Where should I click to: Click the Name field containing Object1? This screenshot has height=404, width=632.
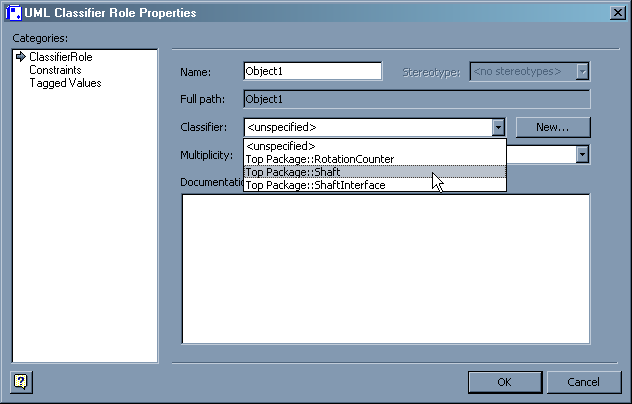click(312, 71)
